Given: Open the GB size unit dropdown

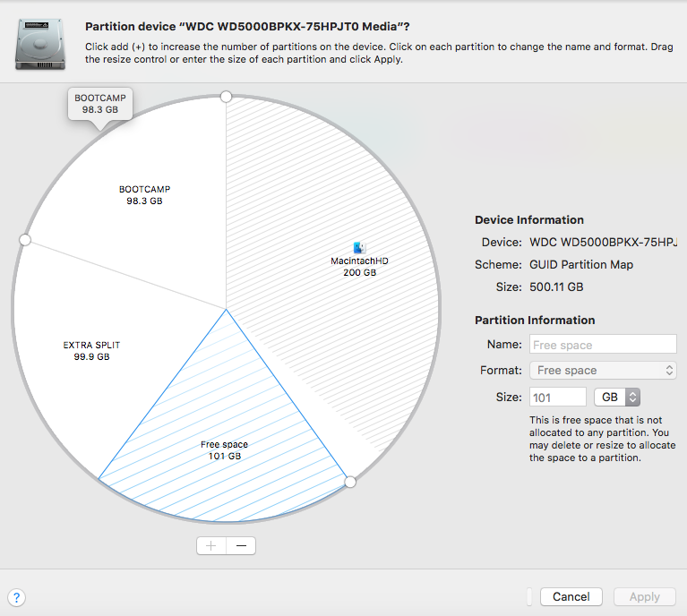Looking at the screenshot, I should (617, 397).
